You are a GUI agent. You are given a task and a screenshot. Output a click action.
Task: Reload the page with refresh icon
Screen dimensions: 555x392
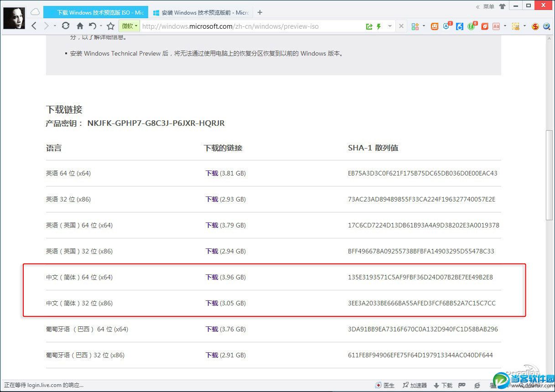coord(66,26)
